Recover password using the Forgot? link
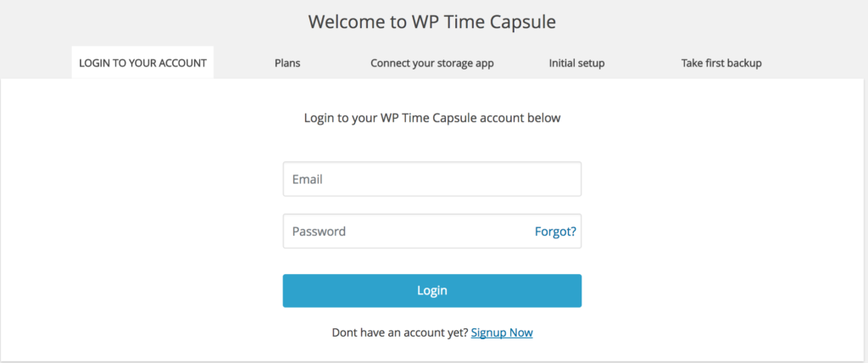 click(x=555, y=232)
